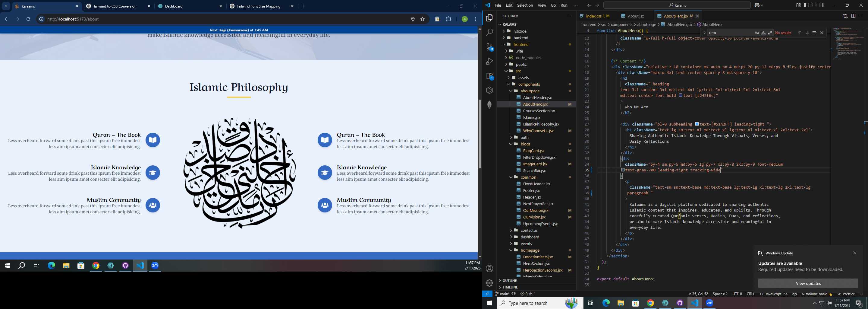The height and width of the screenshot is (309, 868).
Task: Go to the previous find match
Action: pyautogui.click(x=799, y=33)
